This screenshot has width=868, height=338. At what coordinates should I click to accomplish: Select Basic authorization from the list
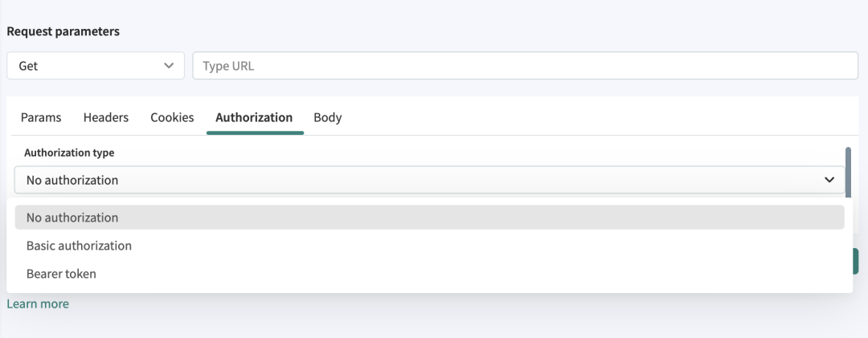(79, 246)
